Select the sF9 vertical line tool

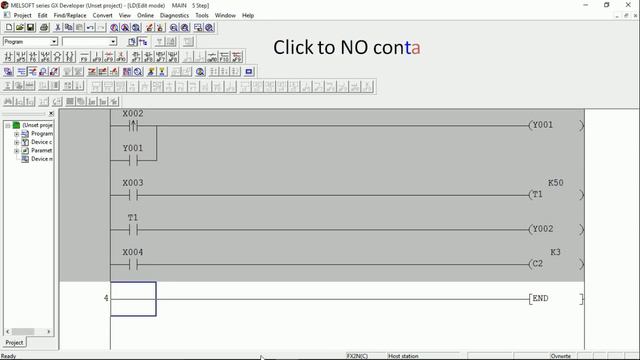(96, 56)
